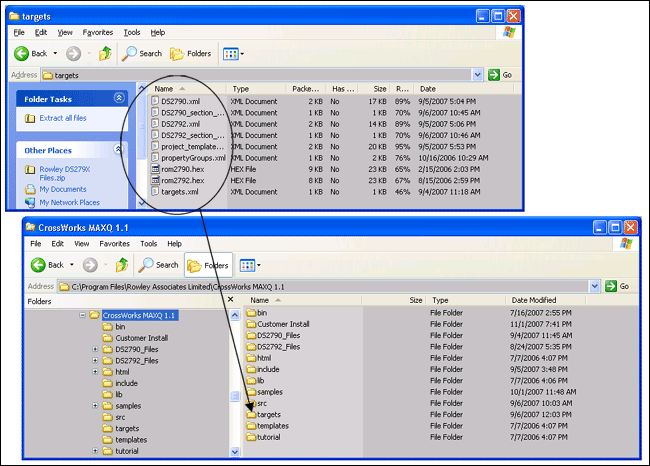This screenshot has height=466, width=650.
Task: Open File menu in targets window
Action: [x=19, y=32]
